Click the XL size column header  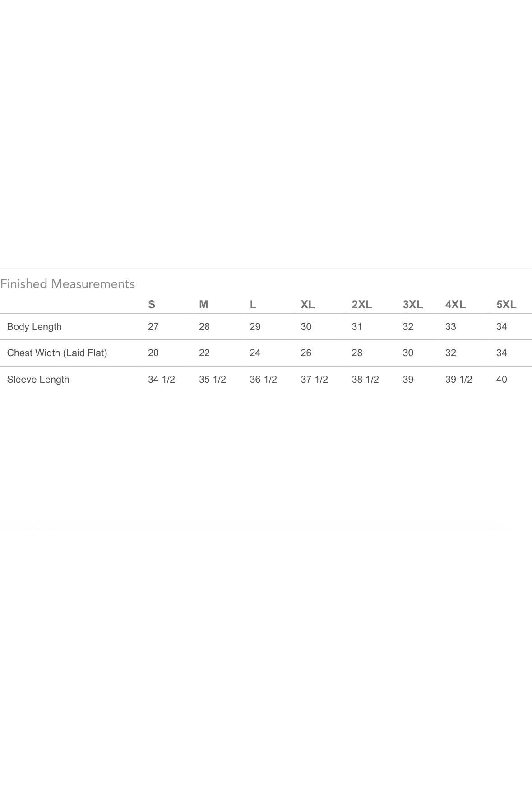(x=308, y=305)
